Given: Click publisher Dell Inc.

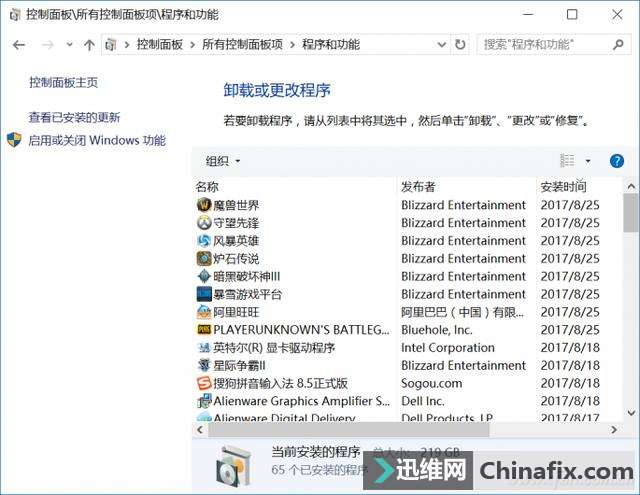Looking at the screenshot, I should tap(422, 401).
